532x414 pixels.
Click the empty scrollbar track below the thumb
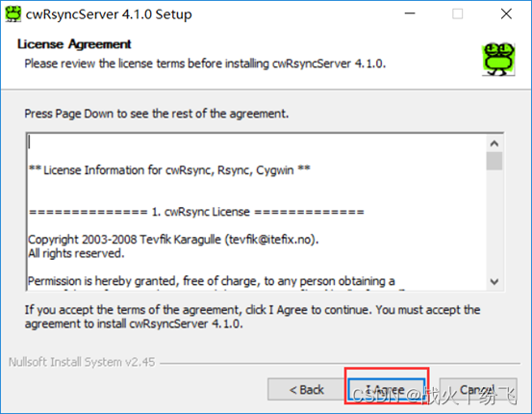click(494, 221)
